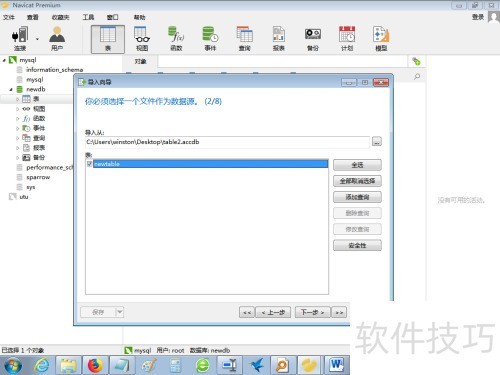Click the search magnifier icon in object pane
This screenshot has height=375, width=500.
click(x=417, y=77)
